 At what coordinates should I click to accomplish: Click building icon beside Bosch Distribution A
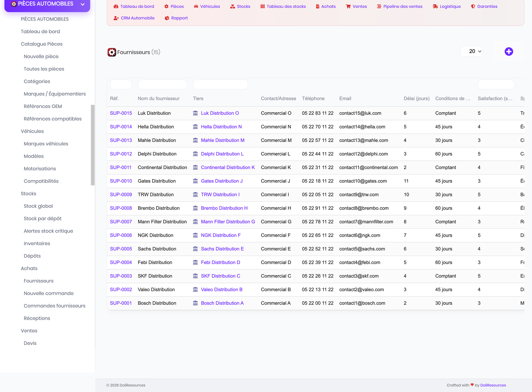click(195, 303)
